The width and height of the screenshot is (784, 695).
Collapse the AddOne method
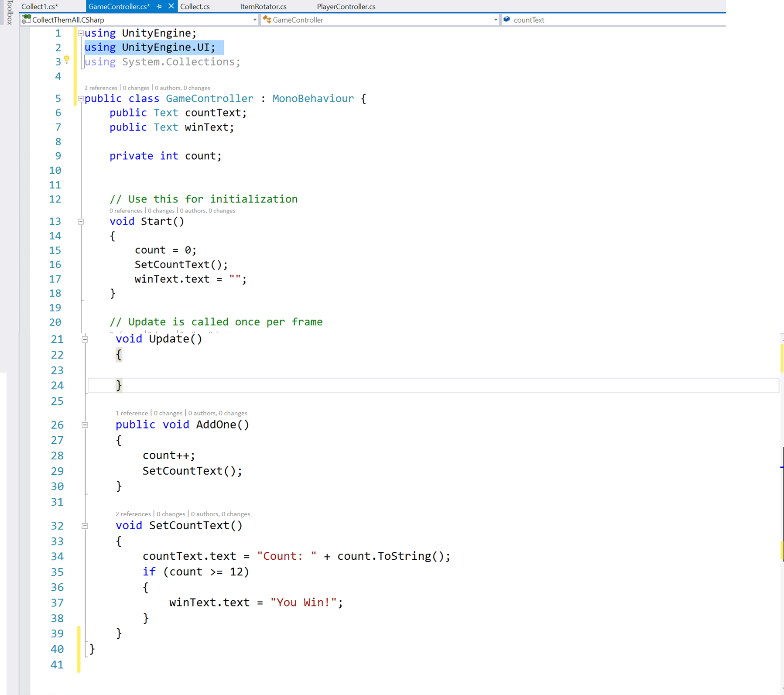tap(85, 425)
